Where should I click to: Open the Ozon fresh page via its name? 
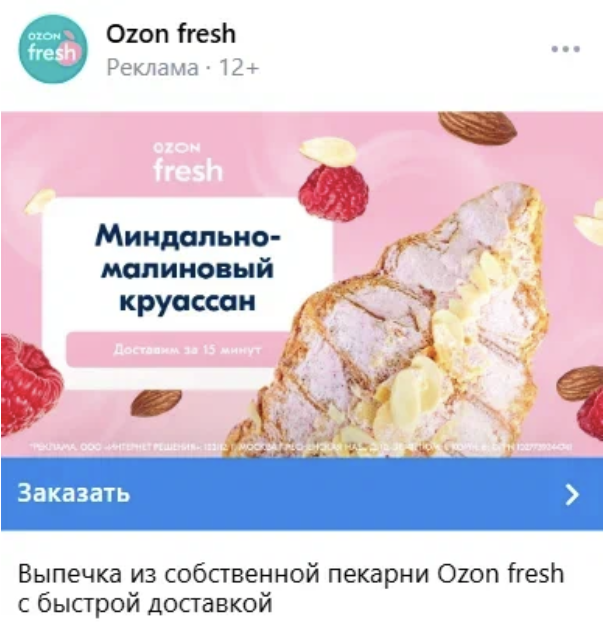[171, 34]
